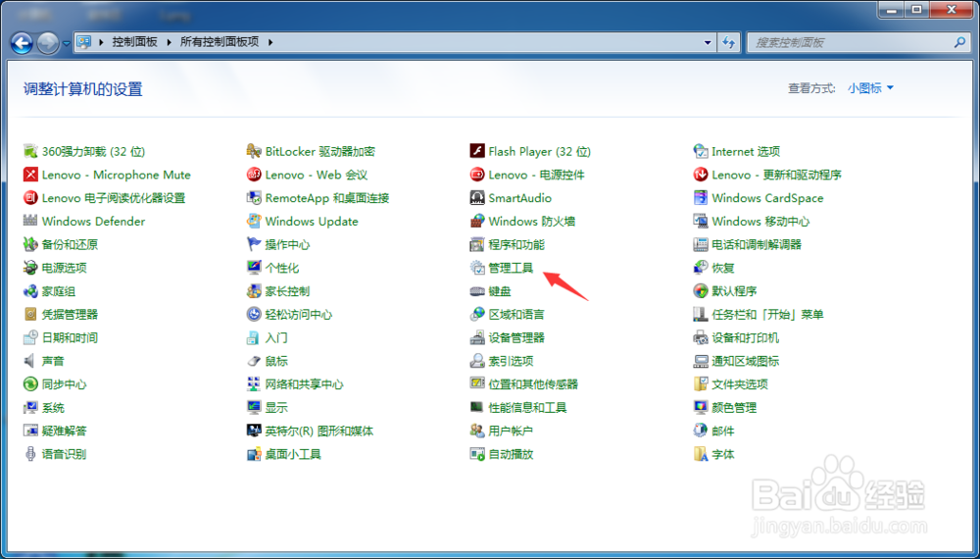Open the 任务栏和「开始」菜单 link
This screenshot has height=559, width=980.
pos(767,315)
